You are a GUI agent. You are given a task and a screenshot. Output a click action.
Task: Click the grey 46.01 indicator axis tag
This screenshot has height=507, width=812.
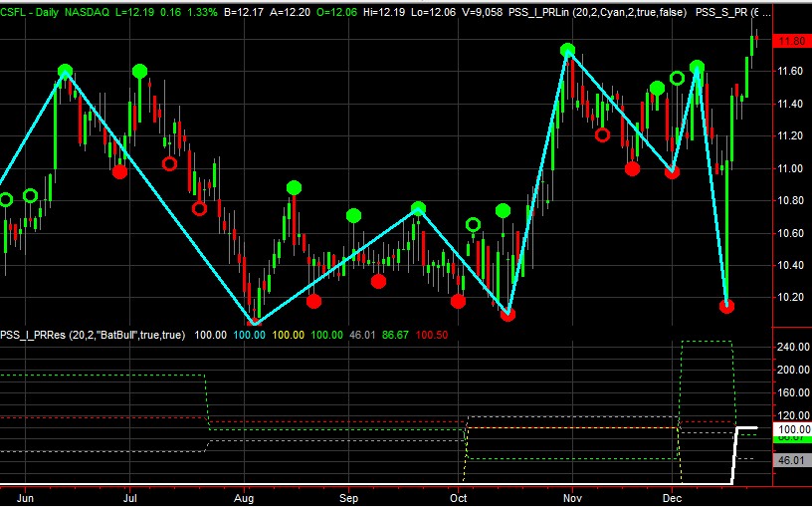[x=792, y=460]
